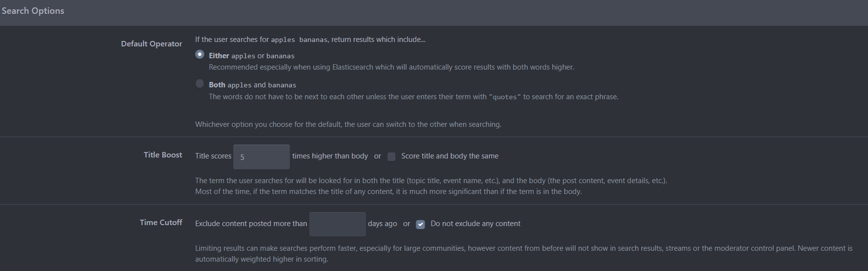This screenshot has width=868, height=271.
Task: Enable Score title and body the same checkbox
Action: pyautogui.click(x=392, y=156)
